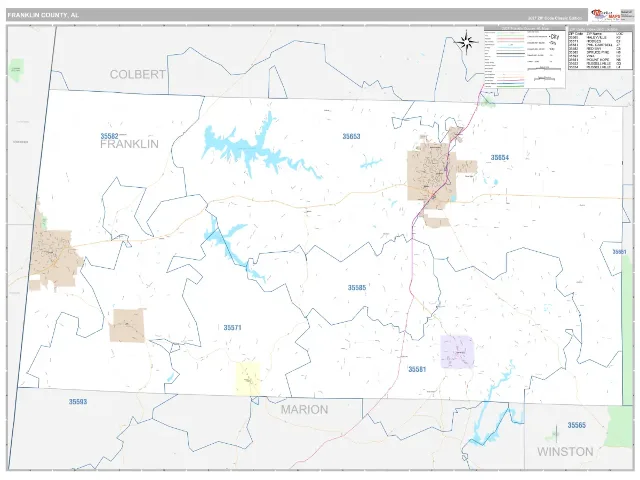The image size is (640, 480).
Task: Click the green area in the southeast corner
Action: point(620,427)
